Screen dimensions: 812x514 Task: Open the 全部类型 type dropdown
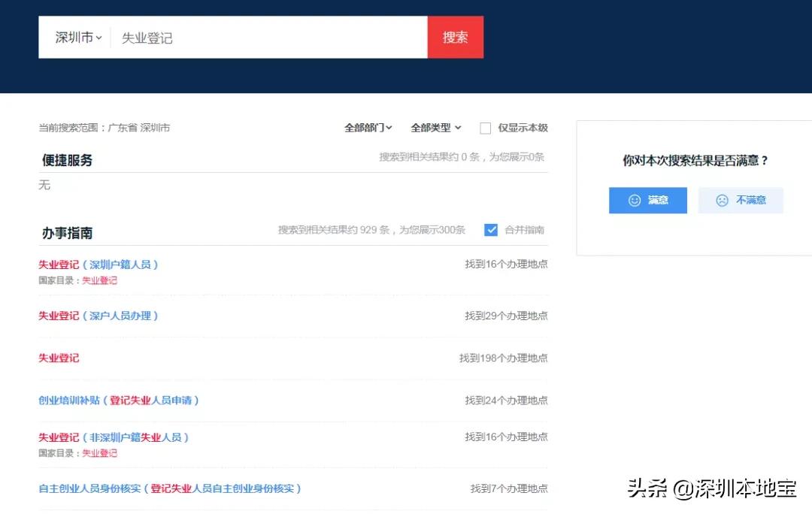click(x=436, y=128)
